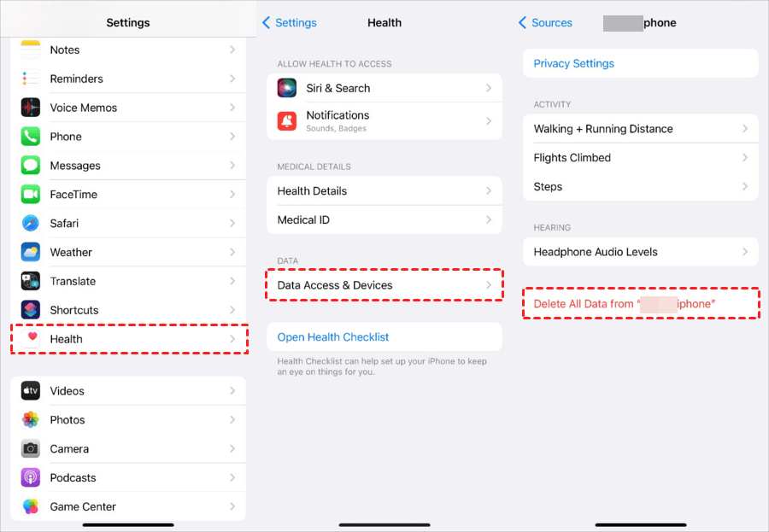The height and width of the screenshot is (532, 769).
Task: Expand the Walking + Running Distance chevron
Action: (745, 128)
